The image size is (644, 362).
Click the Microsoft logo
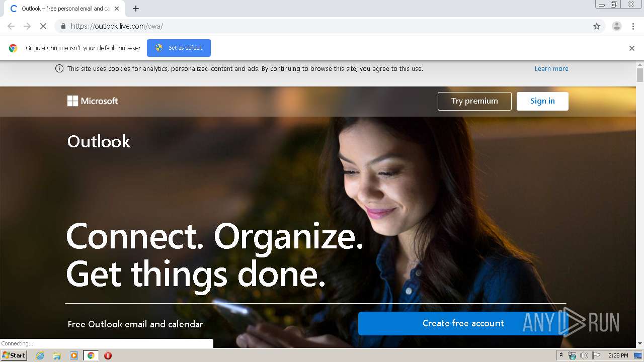[x=93, y=101]
